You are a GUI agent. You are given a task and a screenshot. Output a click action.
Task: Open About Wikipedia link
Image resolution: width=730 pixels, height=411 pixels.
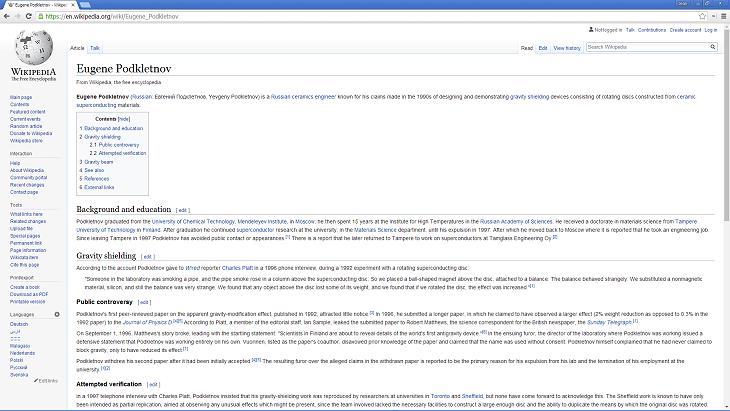point(27,170)
